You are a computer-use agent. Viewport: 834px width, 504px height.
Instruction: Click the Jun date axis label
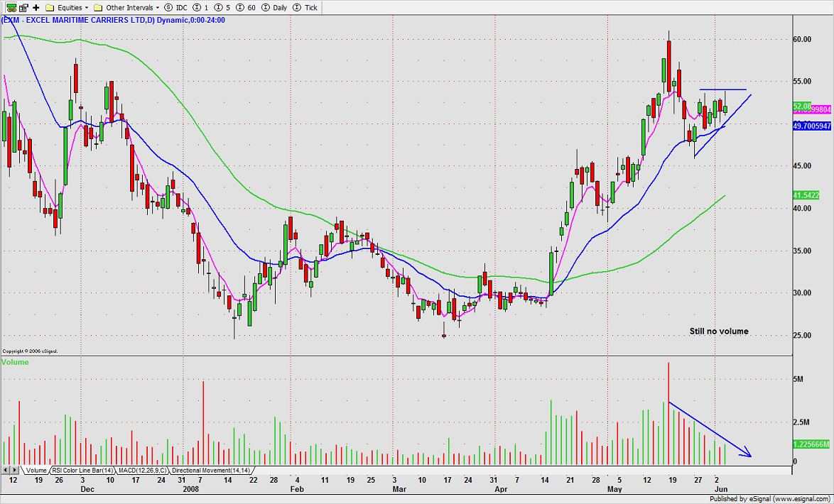720,488
